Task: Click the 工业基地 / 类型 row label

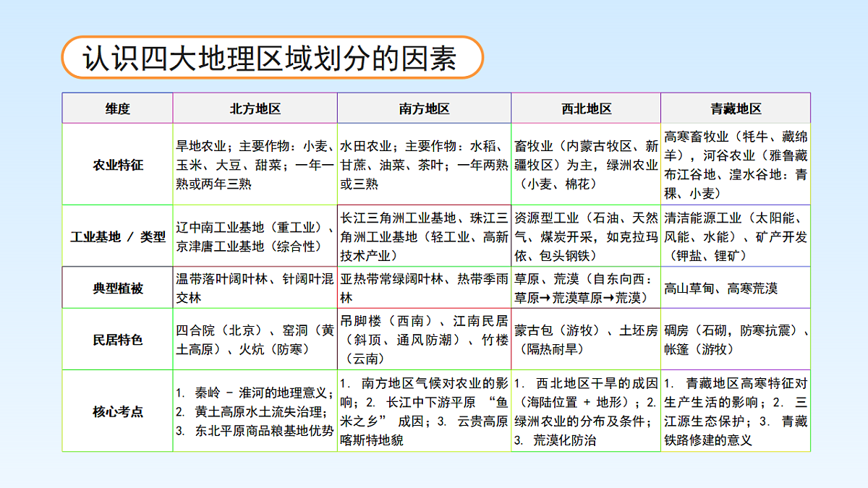Action: click(x=117, y=236)
